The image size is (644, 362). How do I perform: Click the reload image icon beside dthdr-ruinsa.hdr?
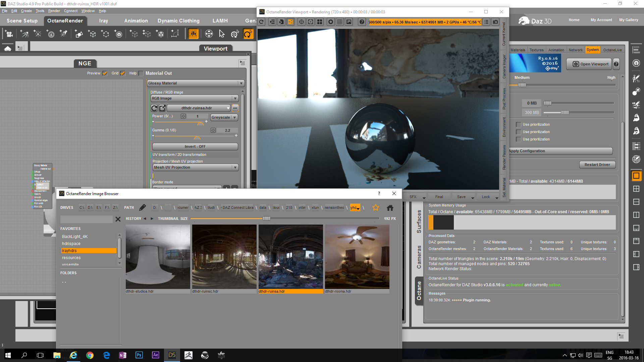coord(154,108)
